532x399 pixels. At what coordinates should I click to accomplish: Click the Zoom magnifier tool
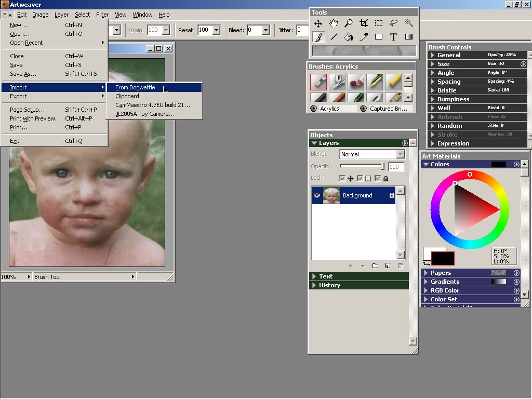[x=349, y=23]
